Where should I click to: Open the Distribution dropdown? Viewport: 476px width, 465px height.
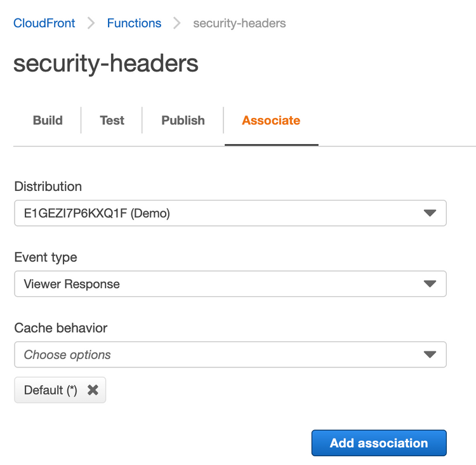230,213
